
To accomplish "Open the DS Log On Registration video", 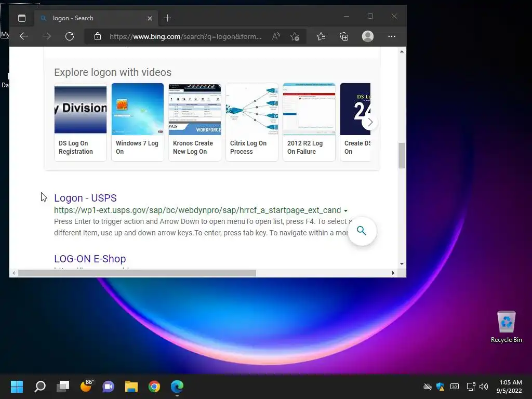I will [81, 122].
